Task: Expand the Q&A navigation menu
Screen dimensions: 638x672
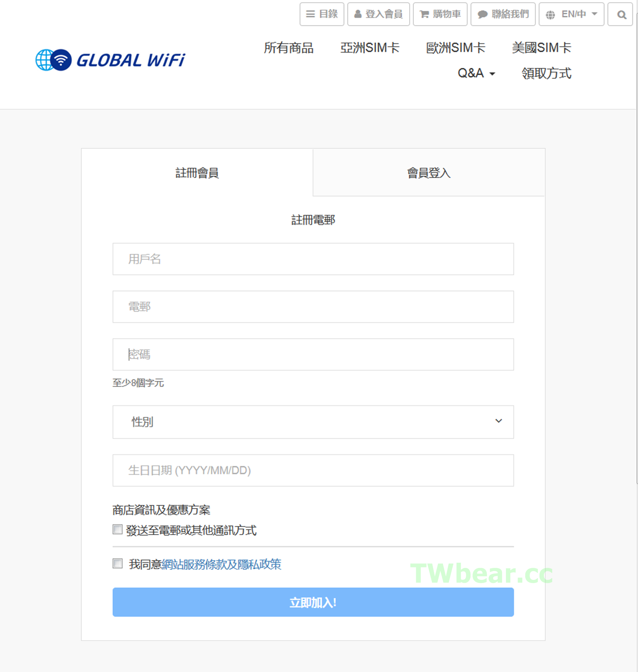Action: pyautogui.click(x=476, y=73)
